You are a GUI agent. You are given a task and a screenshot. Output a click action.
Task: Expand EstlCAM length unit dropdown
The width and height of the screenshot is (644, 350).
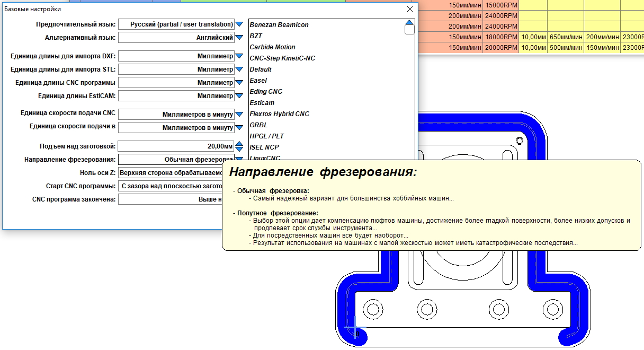pos(239,96)
